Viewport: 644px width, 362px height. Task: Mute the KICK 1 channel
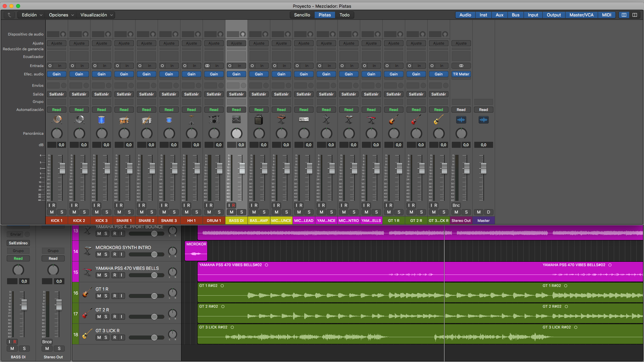pos(52,212)
